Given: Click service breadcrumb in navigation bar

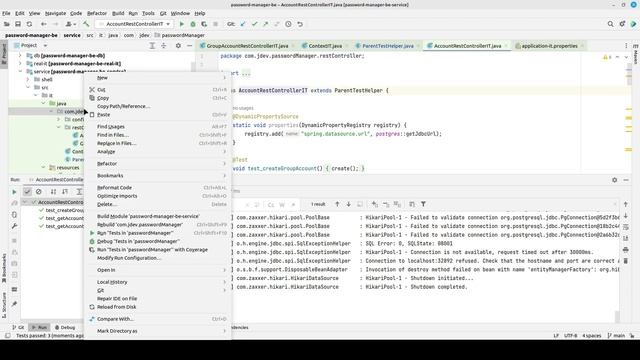Looking at the screenshot, I should pos(72,35).
